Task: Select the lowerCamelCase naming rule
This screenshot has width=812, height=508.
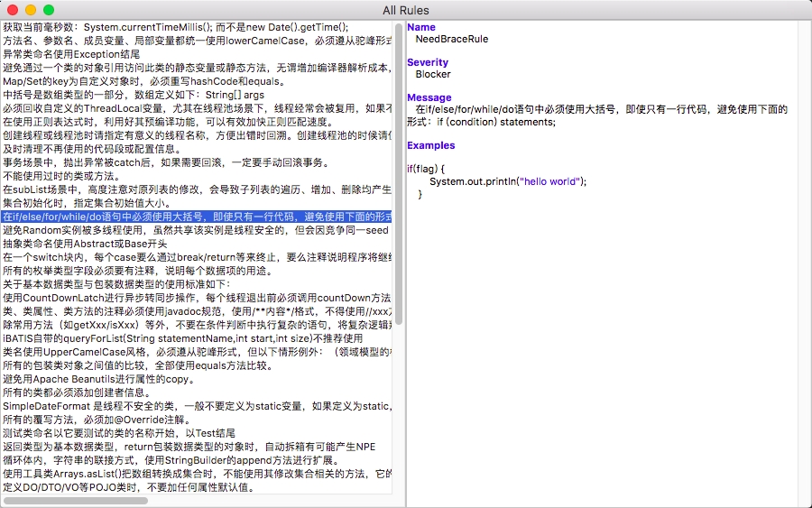Action: tap(180, 42)
